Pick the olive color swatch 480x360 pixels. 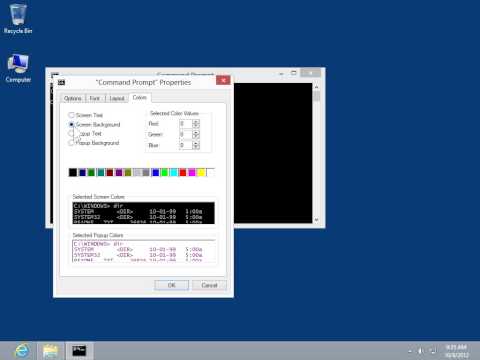[x=128, y=172]
